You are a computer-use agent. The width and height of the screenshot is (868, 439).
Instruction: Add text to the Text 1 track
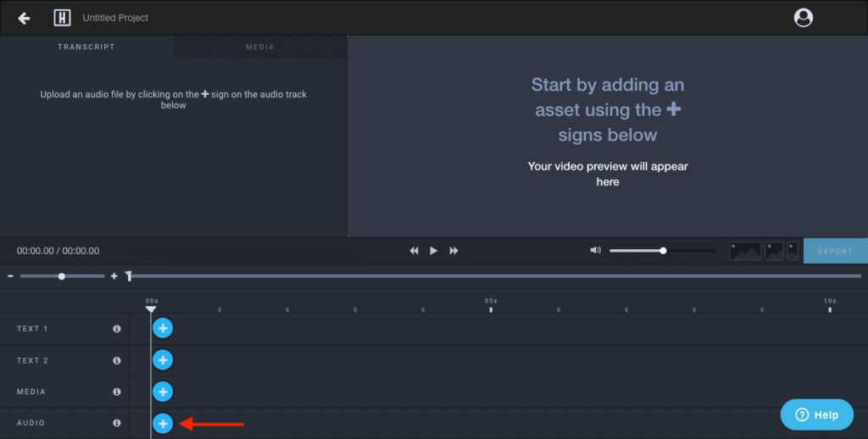(x=162, y=328)
